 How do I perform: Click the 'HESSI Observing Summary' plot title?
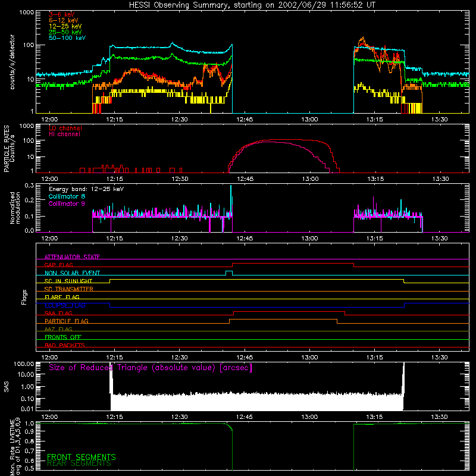252,5
